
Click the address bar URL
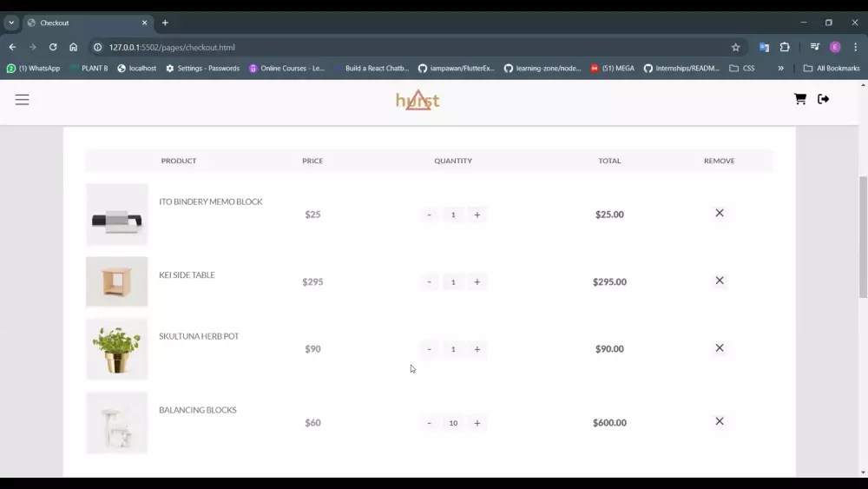pos(172,48)
